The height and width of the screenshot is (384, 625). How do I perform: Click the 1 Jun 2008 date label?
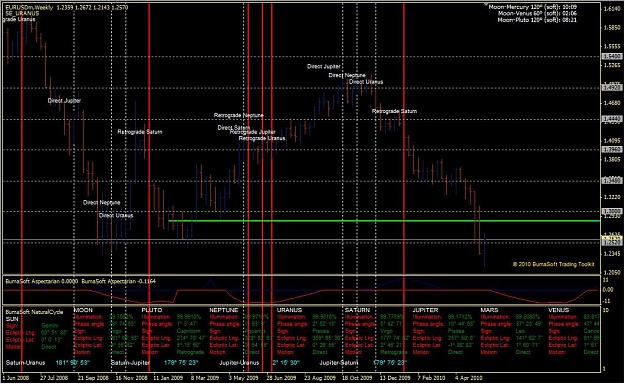[16, 378]
